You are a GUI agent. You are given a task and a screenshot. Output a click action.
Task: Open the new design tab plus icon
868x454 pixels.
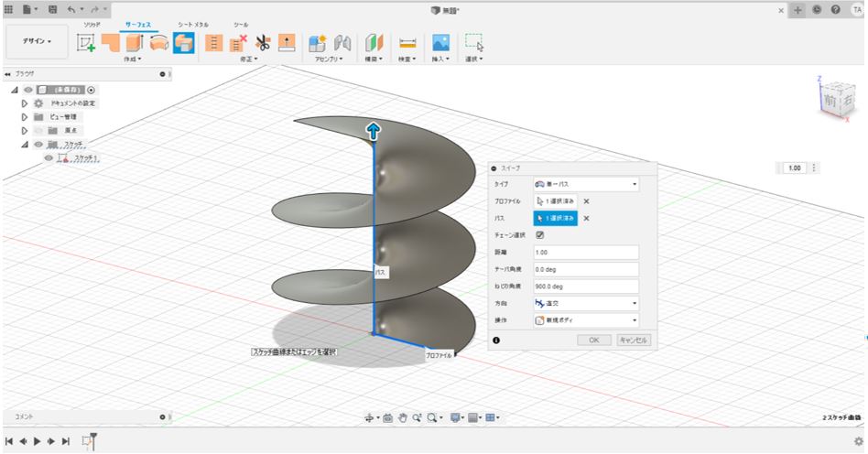[x=797, y=10]
